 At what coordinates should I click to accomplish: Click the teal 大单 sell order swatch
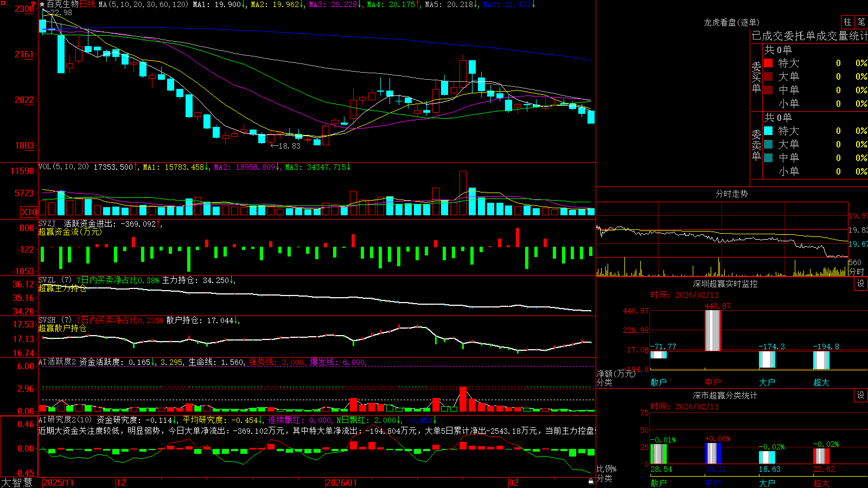point(768,144)
